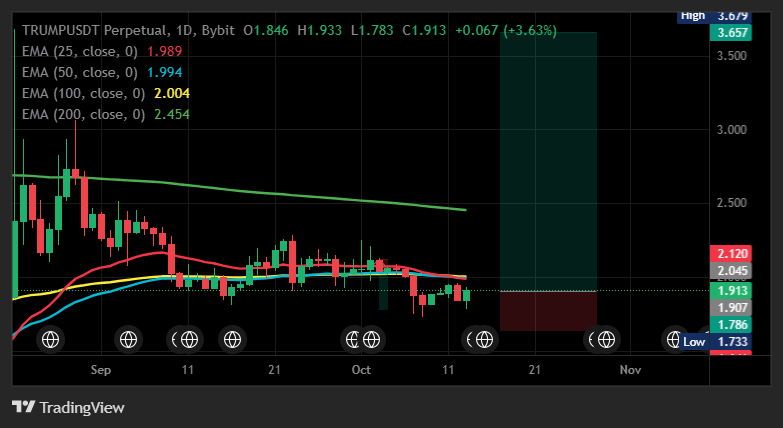This screenshot has width=783, height=428.
Task: Click the red stop-loss zone of position
Action: [x=548, y=311]
